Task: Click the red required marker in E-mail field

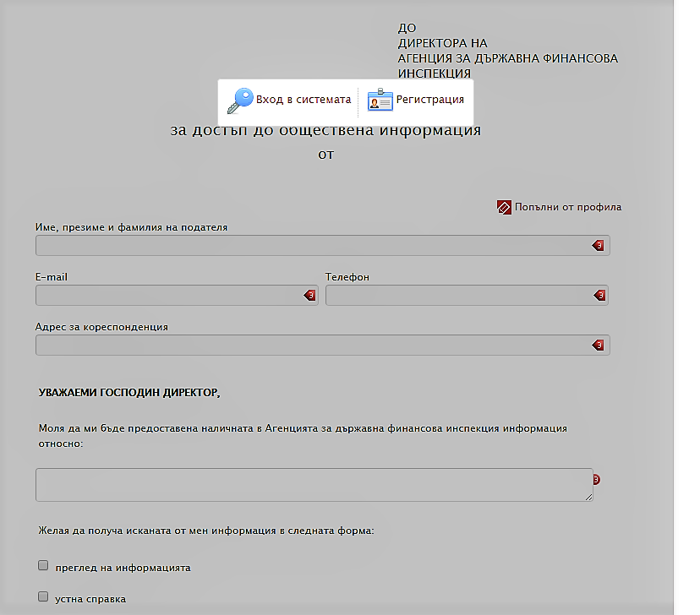Action: pos(309,295)
